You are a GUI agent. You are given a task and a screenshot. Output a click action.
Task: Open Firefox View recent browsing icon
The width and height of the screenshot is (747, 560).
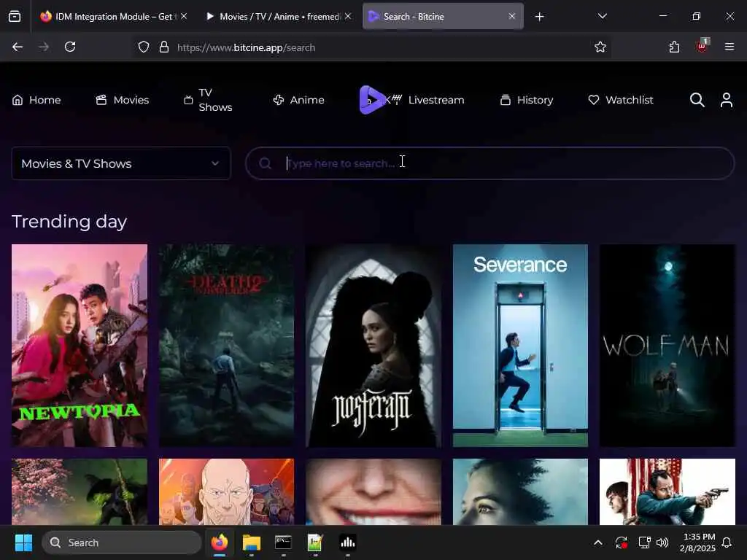15,17
